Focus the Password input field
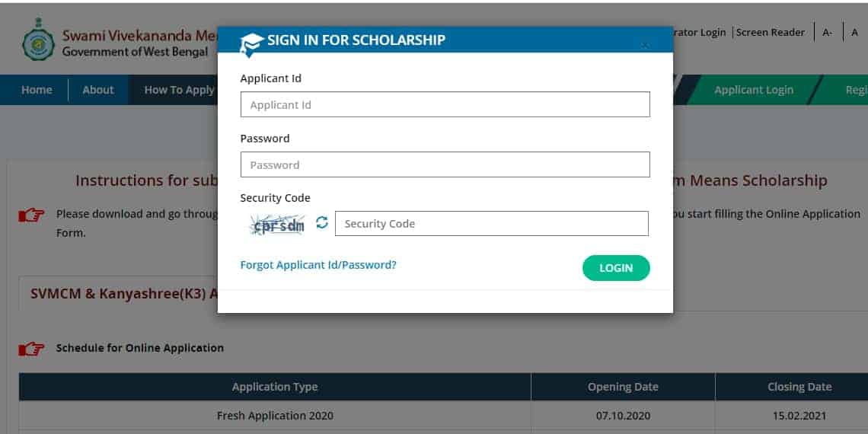The height and width of the screenshot is (434, 868). click(x=445, y=164)
